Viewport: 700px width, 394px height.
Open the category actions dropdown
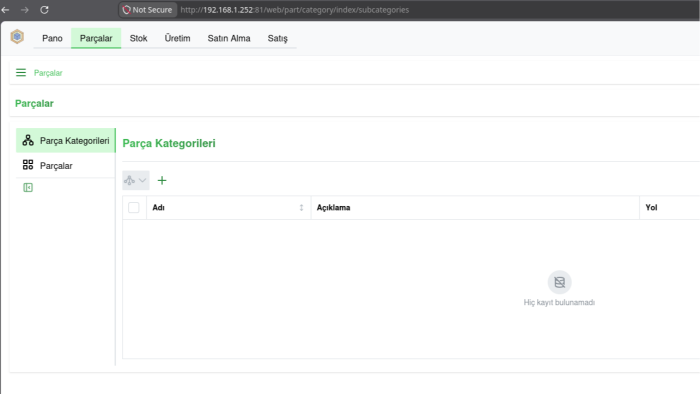coord(136,180)
